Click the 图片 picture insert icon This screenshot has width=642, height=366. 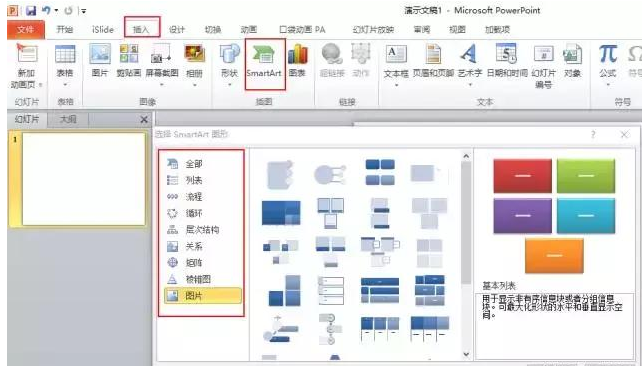pyautogui.click(x=100, y=61)
